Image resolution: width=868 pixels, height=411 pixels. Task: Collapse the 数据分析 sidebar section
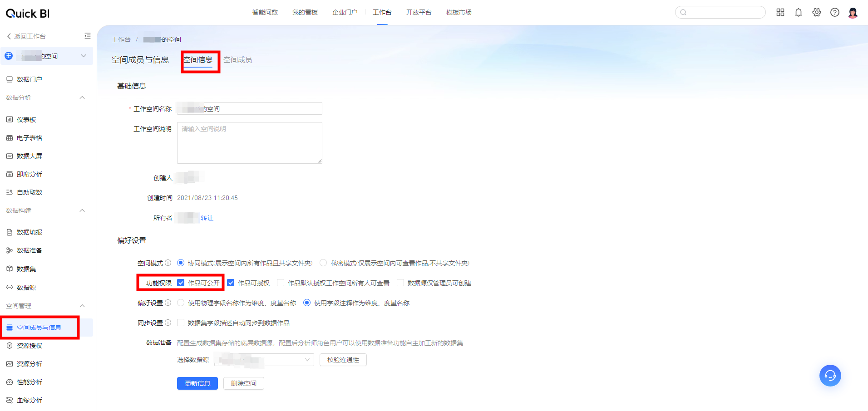coord(82,98)
